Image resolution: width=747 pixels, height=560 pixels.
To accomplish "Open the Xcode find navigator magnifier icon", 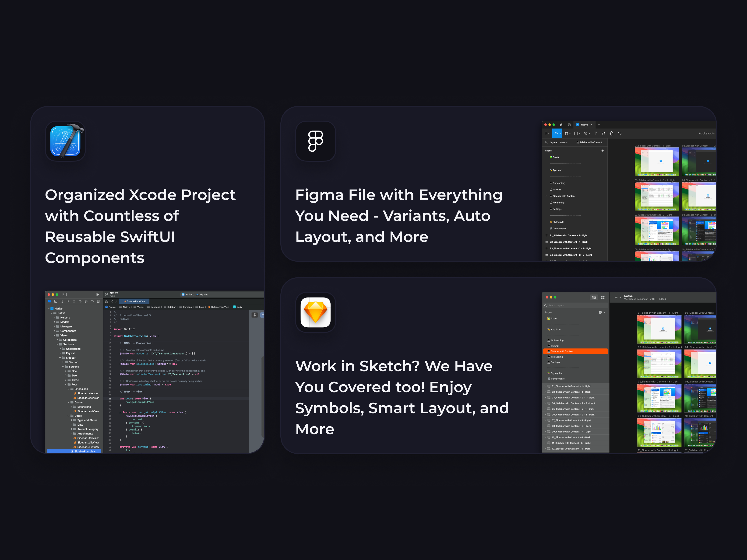I will 68,301.
